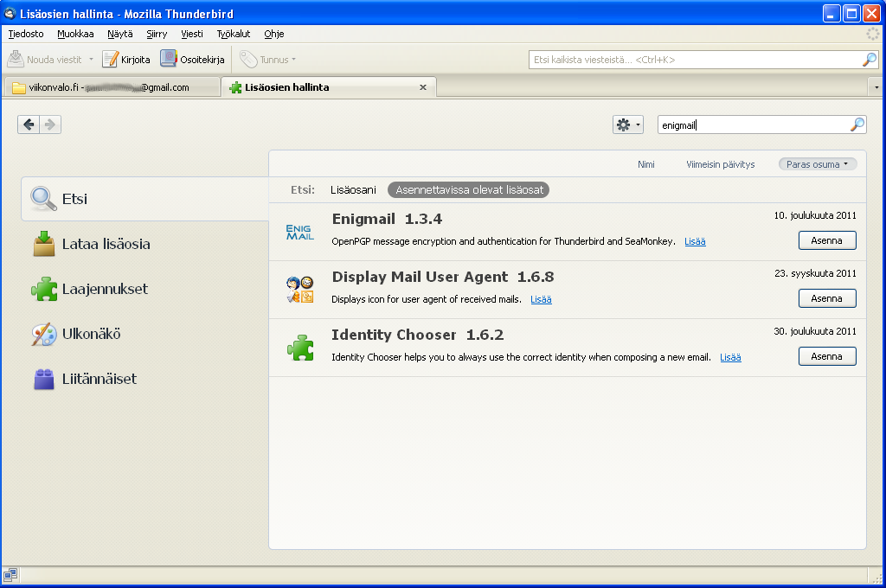Open the tab list dropdown arrow
886x588 pixels.
tap(876, 87)
